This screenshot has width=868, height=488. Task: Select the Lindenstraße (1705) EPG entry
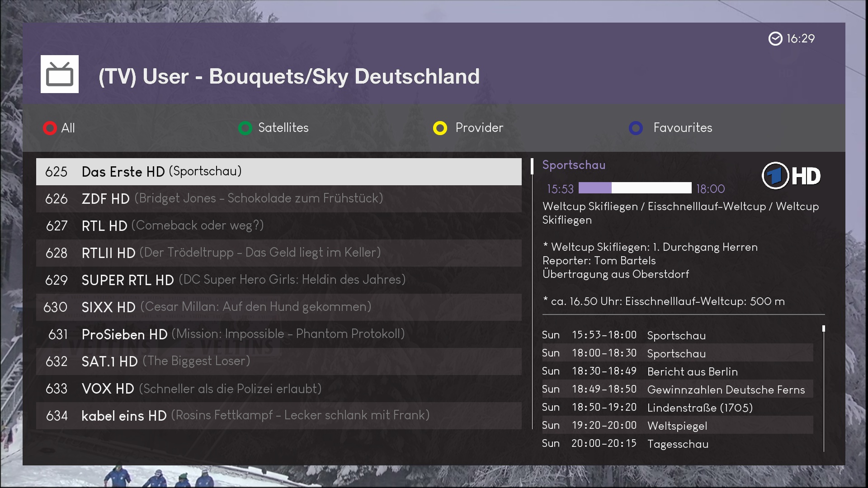[x=678, y=407]
